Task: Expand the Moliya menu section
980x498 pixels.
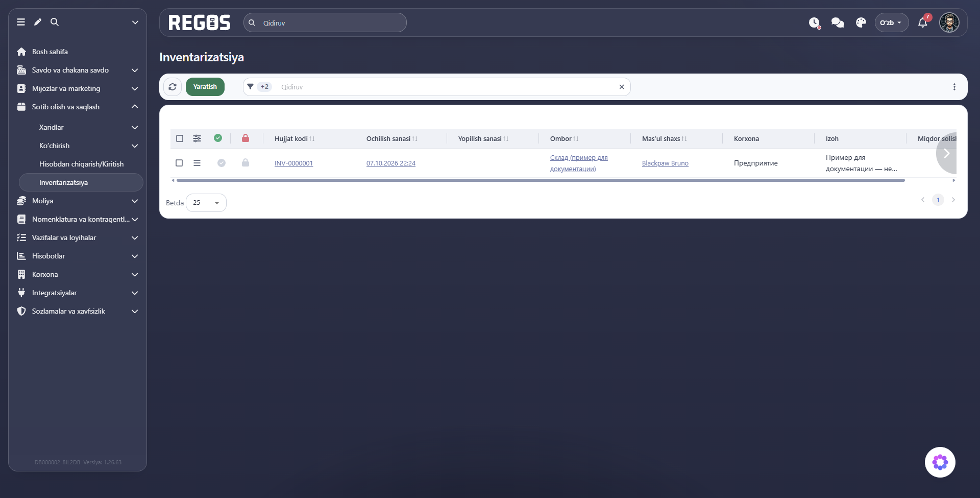Action: coord(78,201)
